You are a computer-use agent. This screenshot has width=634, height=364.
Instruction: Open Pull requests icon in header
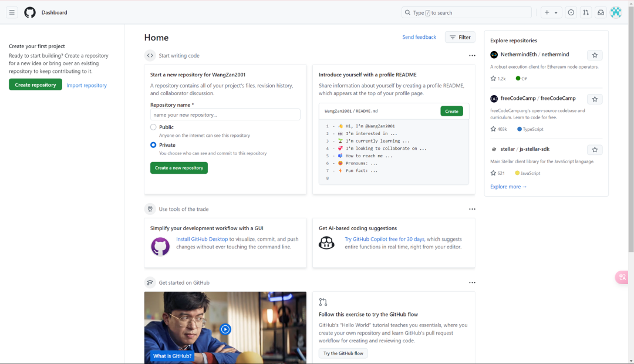tap(586, 12)
